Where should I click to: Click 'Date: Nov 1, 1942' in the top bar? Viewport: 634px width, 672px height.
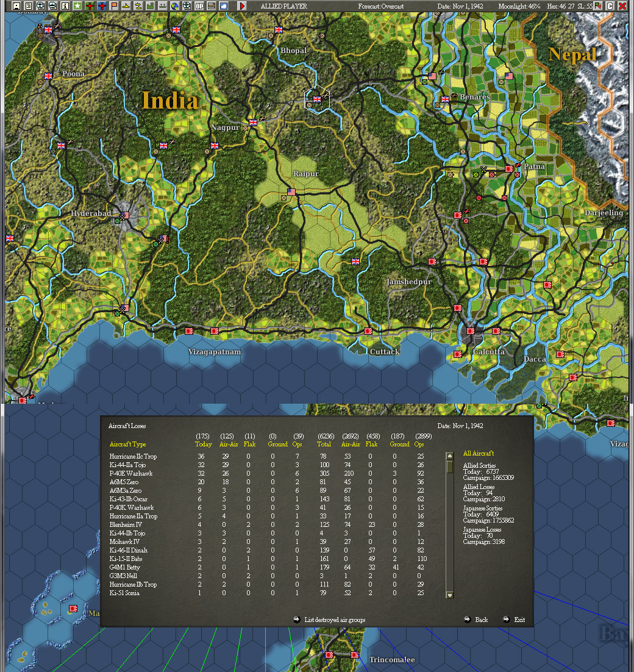(460, 7)
